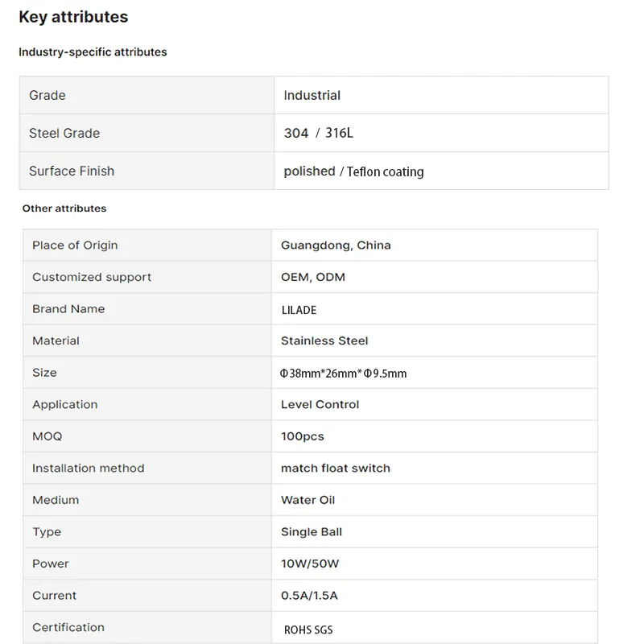This screenshot has width=644, height=644.
Task: Click the Industry-specific attributes subheading
Action: (93, 52)
